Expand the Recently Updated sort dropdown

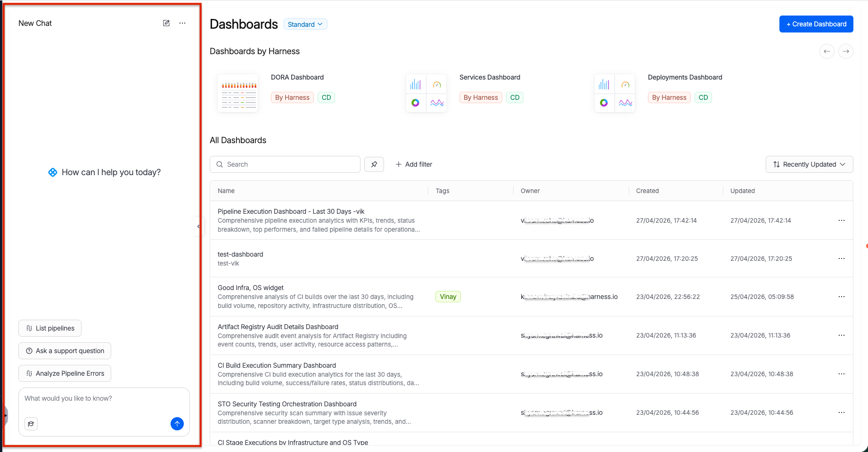point(809,164)
